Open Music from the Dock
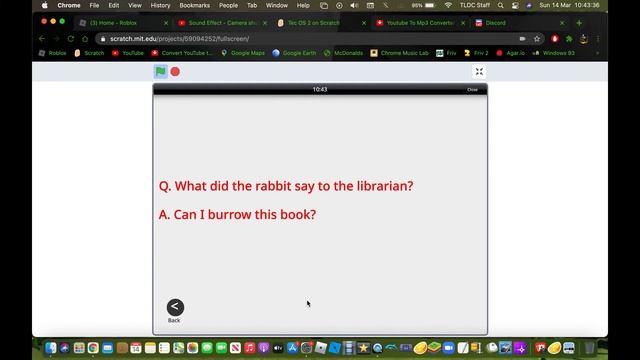This screenshot has width=640, height=360. coord(249,348)
